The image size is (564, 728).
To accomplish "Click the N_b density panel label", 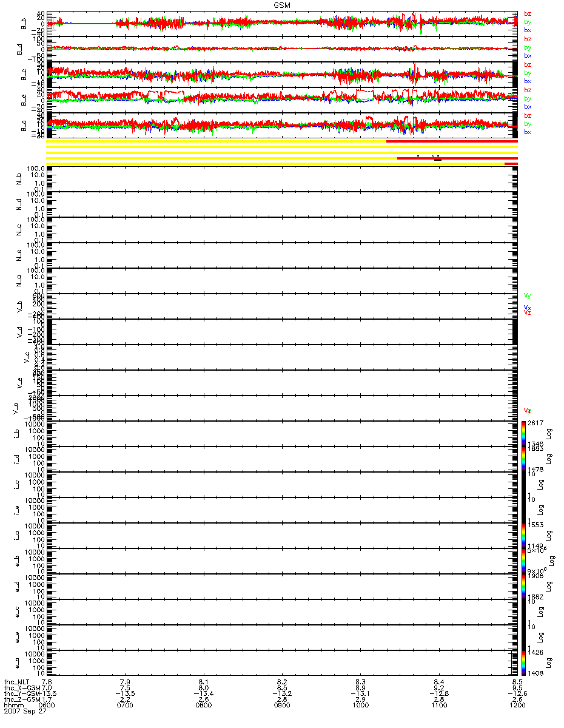I will coord(19,179).
